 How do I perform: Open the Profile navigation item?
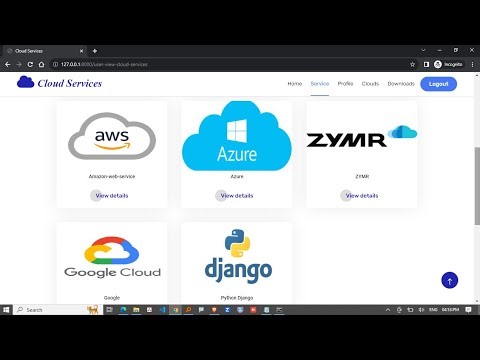345,84
